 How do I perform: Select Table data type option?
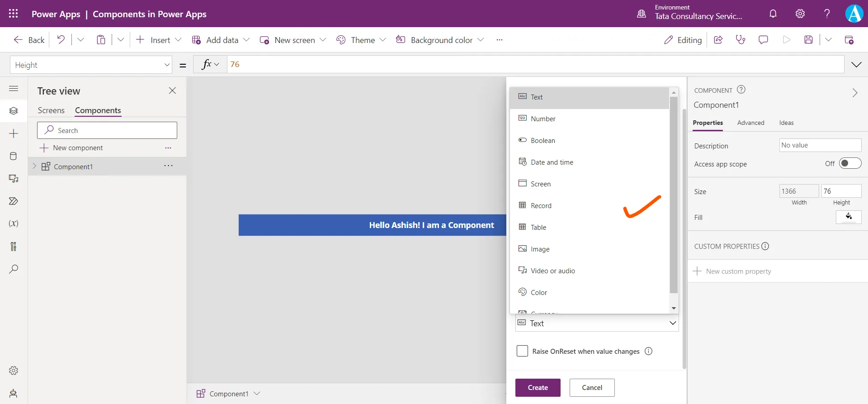click(x=589, y=227)
